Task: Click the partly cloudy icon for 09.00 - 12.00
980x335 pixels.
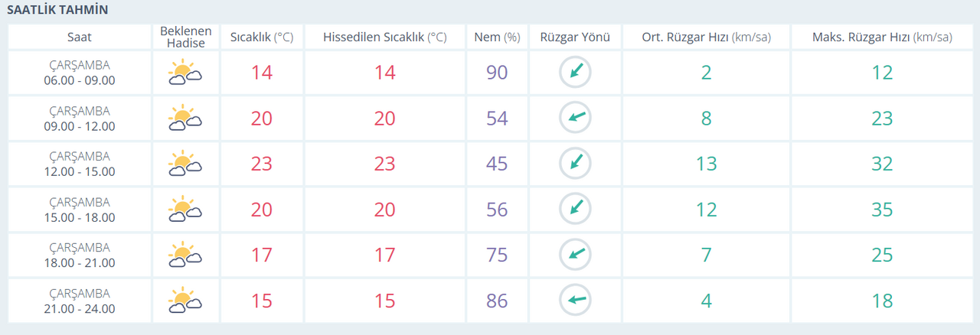Action: (185, 119)
